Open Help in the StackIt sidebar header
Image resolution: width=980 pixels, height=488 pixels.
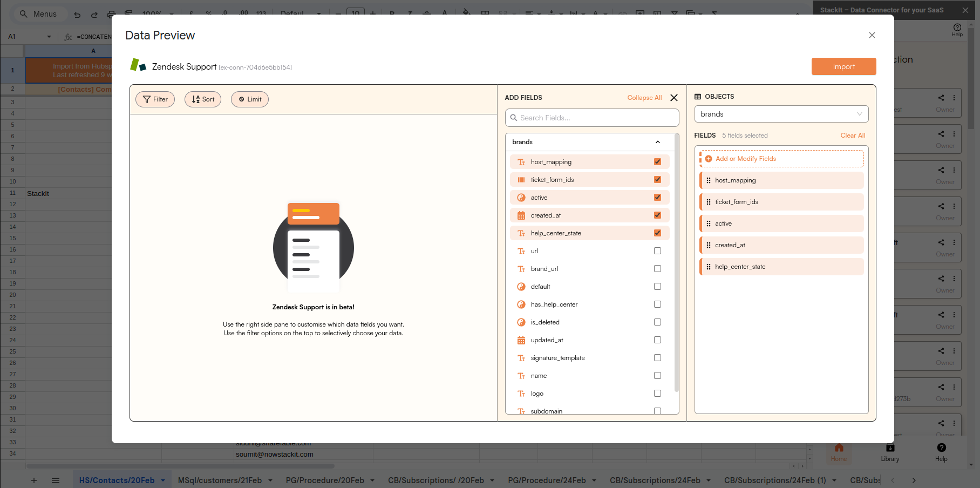[957, 30]
